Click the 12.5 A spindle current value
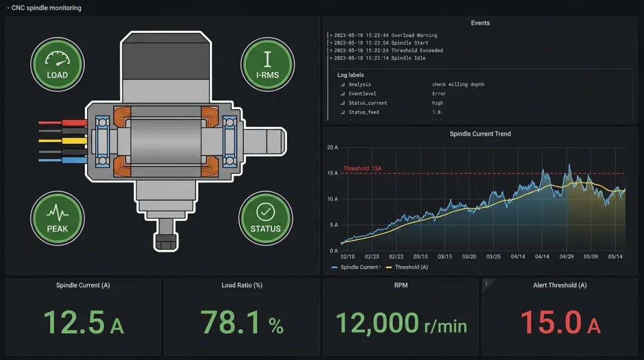Viewport: 644px width, 360px height. click(x=83, y=322)
